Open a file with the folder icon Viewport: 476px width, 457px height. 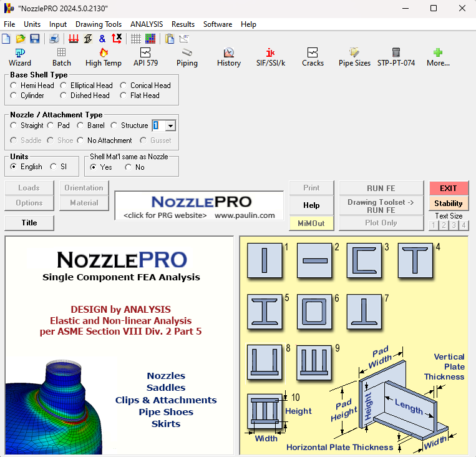(21, 39)
